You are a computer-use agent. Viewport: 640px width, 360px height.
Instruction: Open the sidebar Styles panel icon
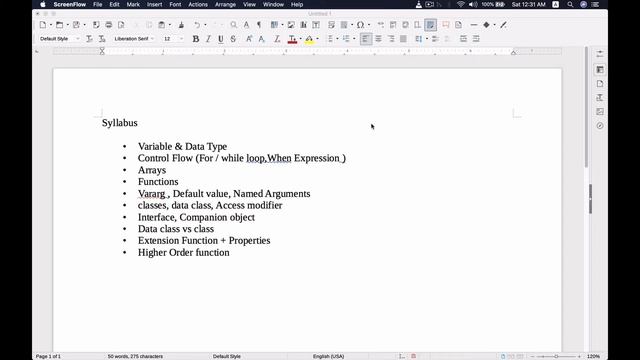pyautogui.click(x=600, y=98)
